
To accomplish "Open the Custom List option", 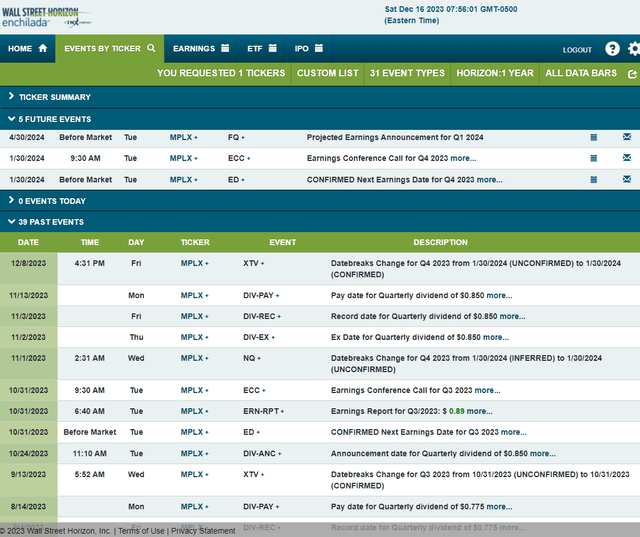I will point(327,73).
